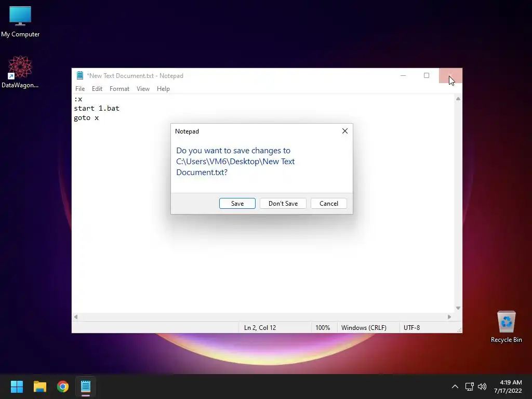Click the vertical scrollbar up arrow
The width and height of the screenshot is (532, 399).
coord(458,99)
